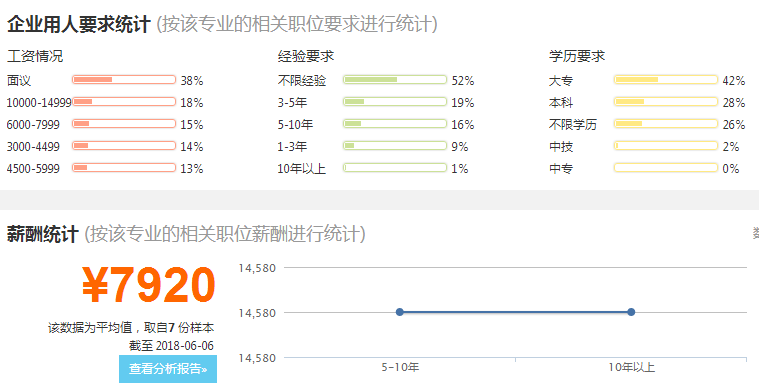The image size is (759, 391).
Task: Click the 大专 yellow progress bar
Action: 666,80
